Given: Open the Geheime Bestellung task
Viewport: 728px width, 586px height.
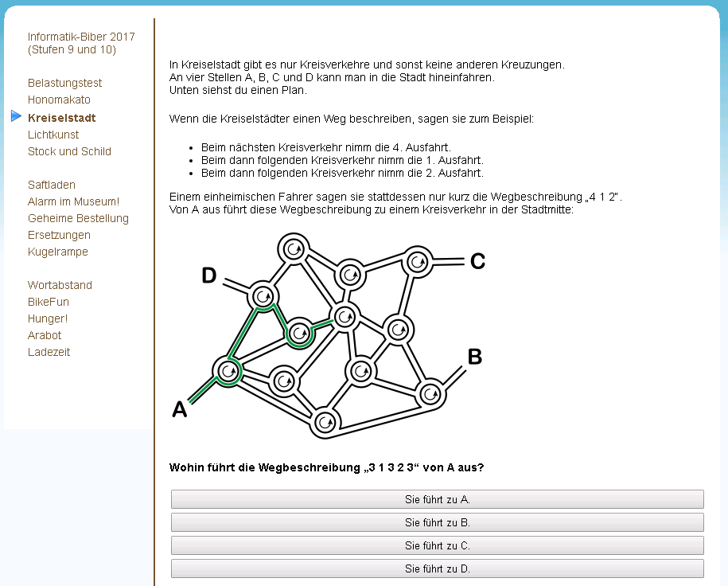Looking at the screenshot, I should 78,218.
